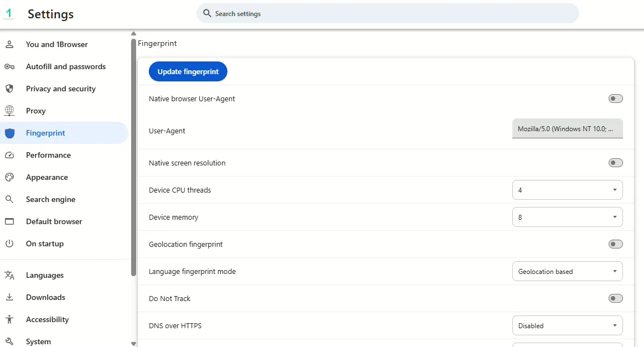Click the translate icon for Languages
This screenshot has width=644, height=347.
(9, 275)
